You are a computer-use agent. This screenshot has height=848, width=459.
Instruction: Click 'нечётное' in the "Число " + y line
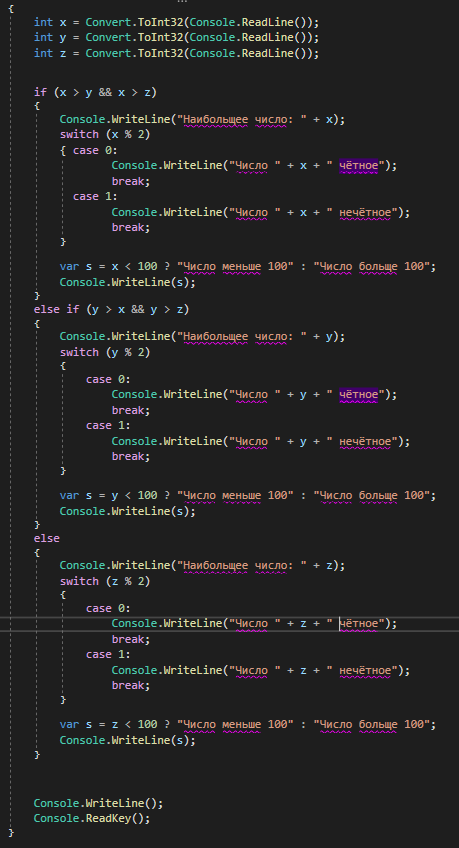coord(365,441)
